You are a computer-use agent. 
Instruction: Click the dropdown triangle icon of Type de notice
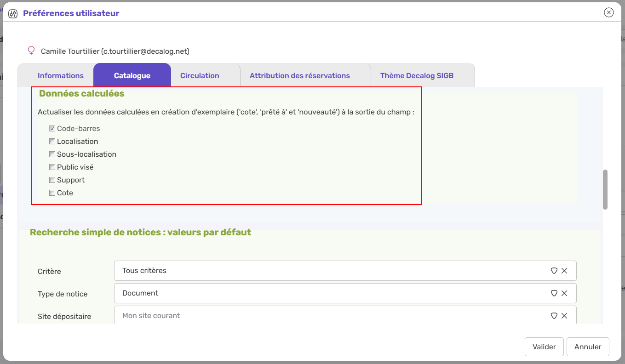point(554,293)
